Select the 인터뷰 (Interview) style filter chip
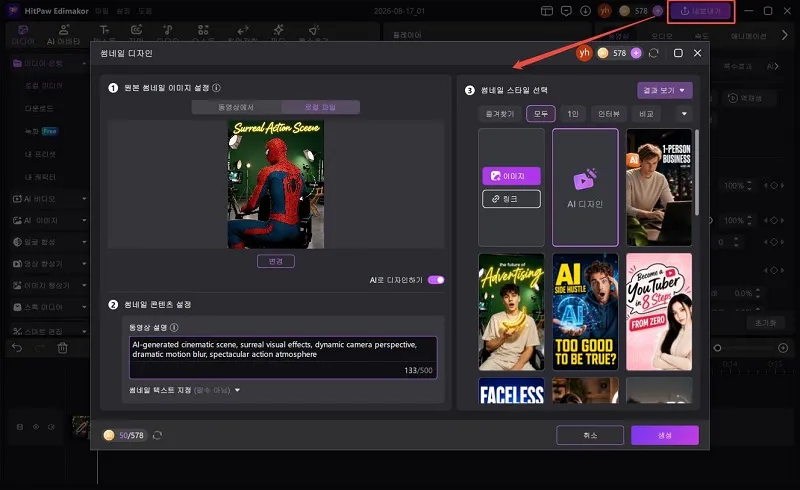 [x=609, y=113]
